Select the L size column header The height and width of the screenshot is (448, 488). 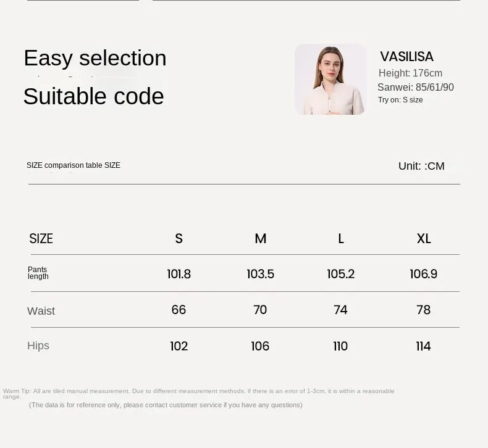coord(340,239)
